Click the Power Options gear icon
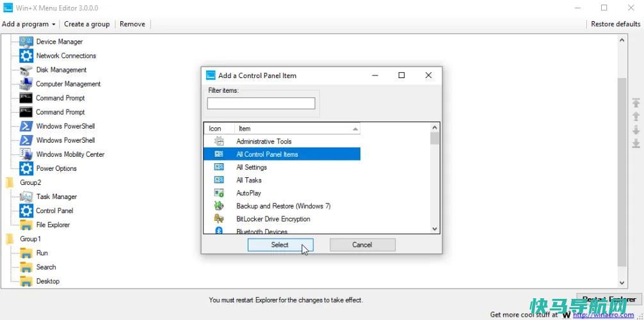The image size is (644, 320). pyautogui.click(x=26, y=168)
